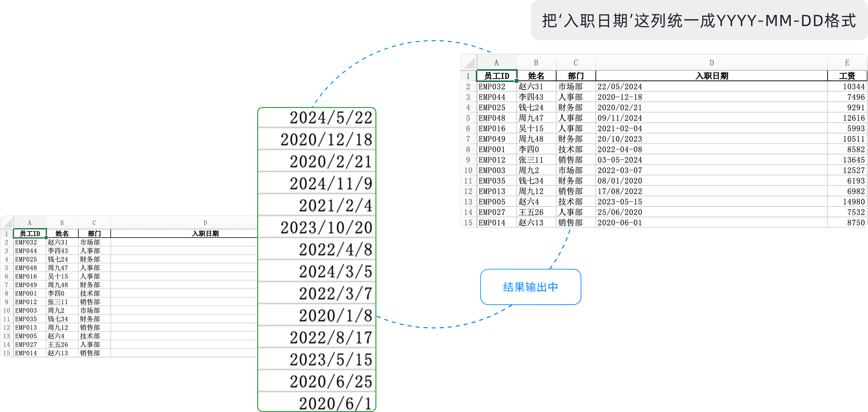The width and height of the screenshot is (868, 412).
Task: Click the '部门' header in left spreadsheet
Action: pyautogui.click(x=94, y=233)
